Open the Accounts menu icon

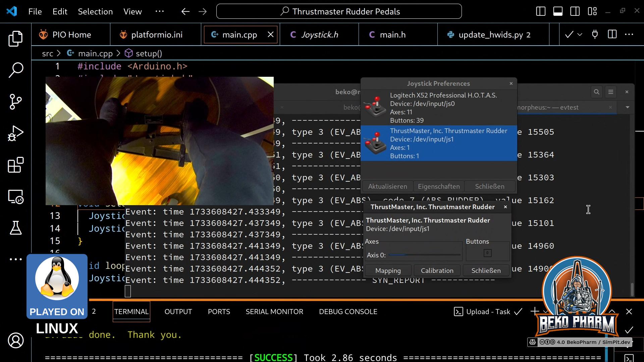[x=15, y=341]
